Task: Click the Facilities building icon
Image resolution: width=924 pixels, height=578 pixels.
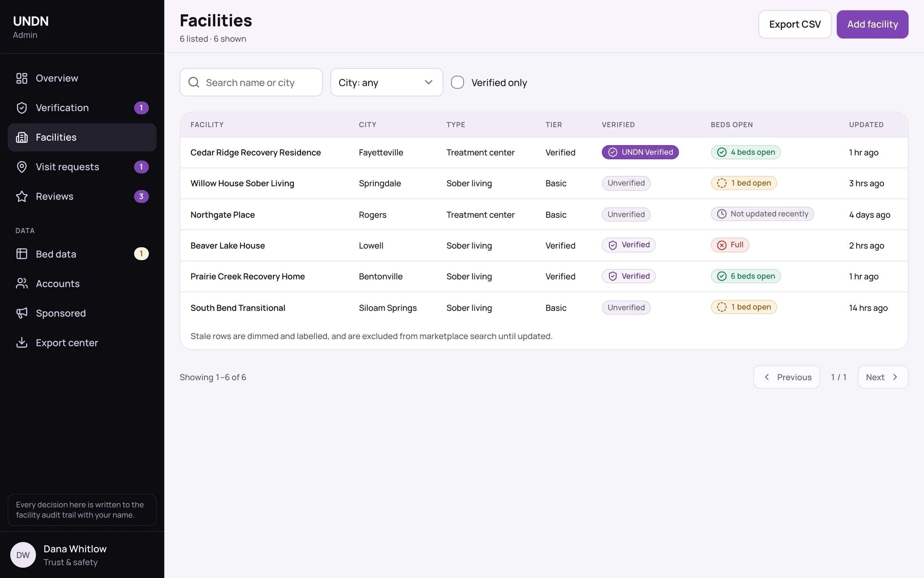Action: tap(22, 137)
